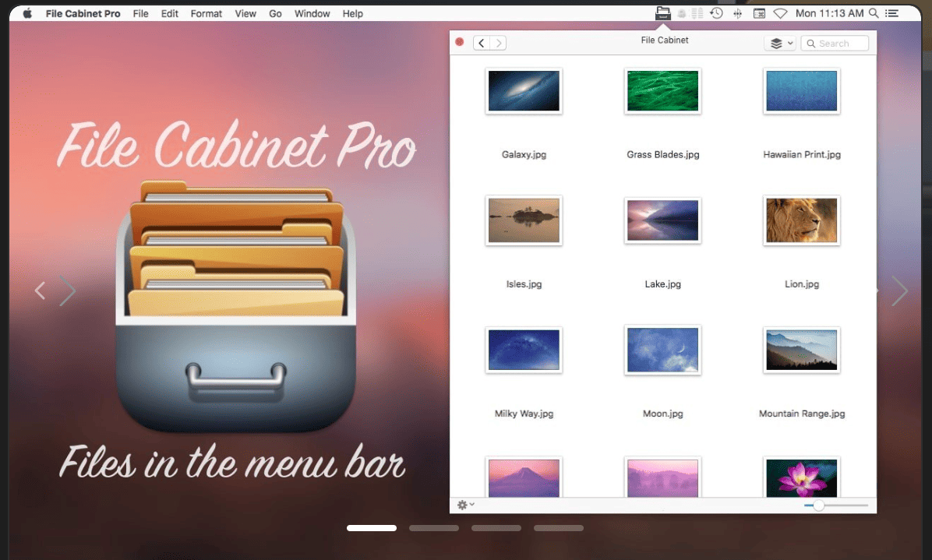Click the faded ghost-like icon in the menu bar
Screen dimensions: 932x560
point(682,13)
